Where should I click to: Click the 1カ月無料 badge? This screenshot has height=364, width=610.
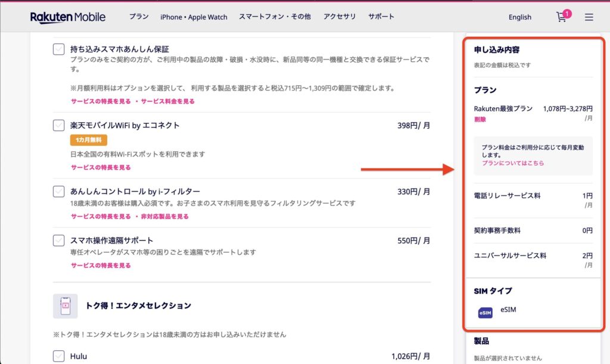point(89,140)
